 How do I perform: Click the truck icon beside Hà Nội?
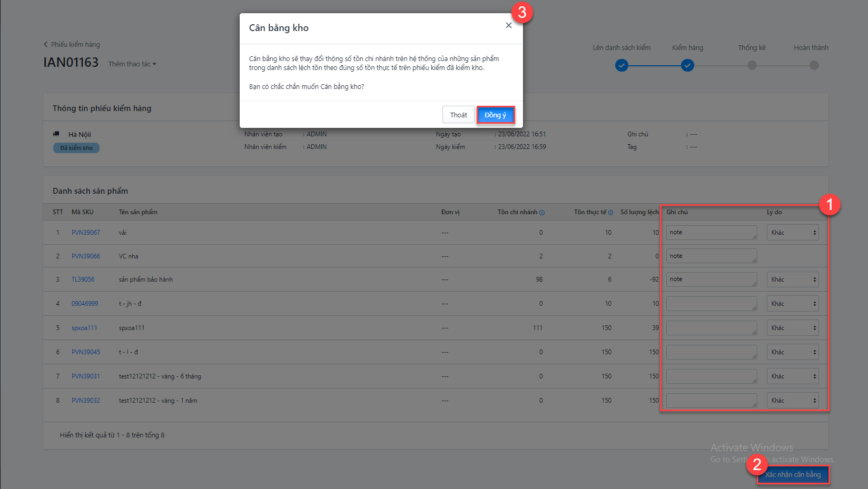(56, 134)
